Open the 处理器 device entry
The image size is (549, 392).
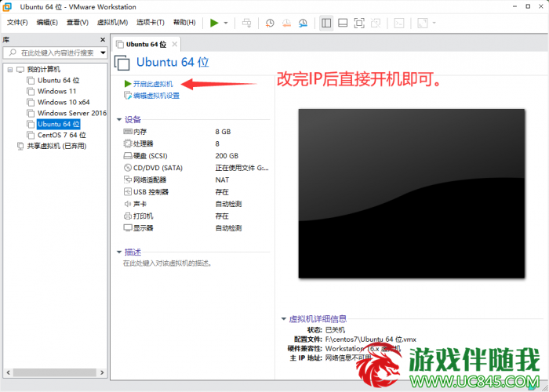(144, 143)
